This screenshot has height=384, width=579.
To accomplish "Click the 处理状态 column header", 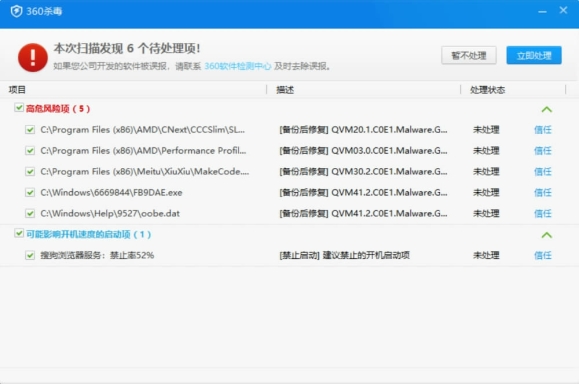I will tap(487, 90).
